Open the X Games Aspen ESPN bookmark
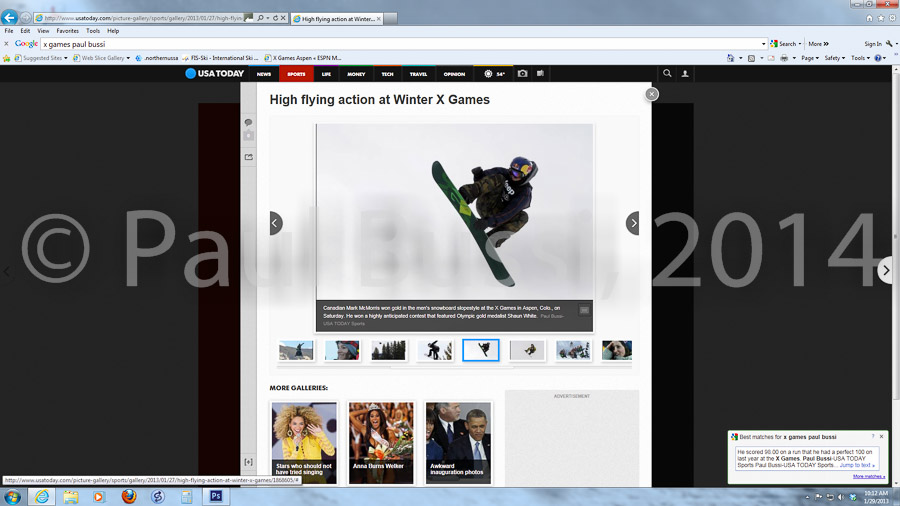The image size is (900, 506). click(303, 58)
